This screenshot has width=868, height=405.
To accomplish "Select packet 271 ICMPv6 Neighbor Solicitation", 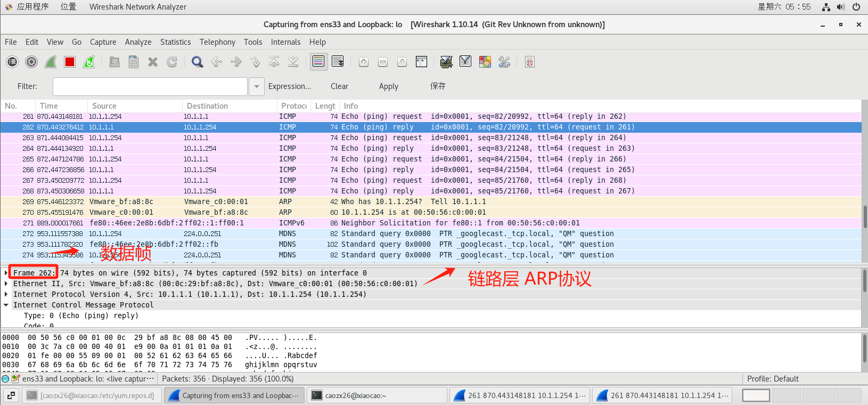I will coord(431,223).
